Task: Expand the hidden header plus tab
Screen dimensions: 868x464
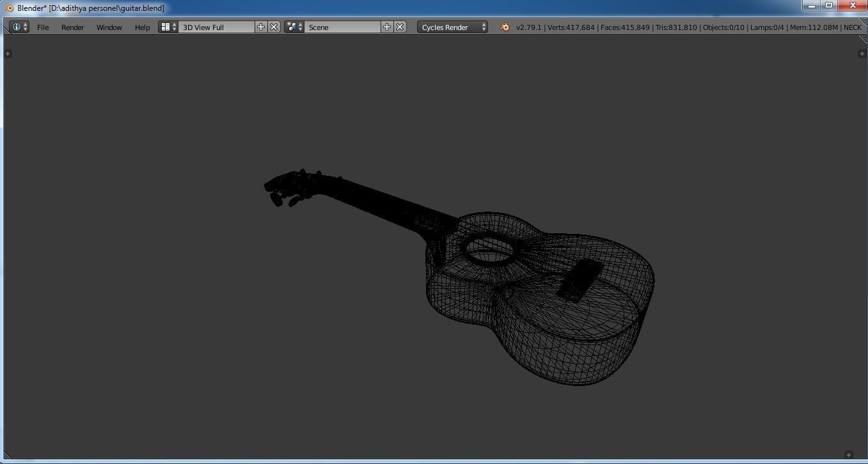Action: pyautogui.click(x=848, y=454)
